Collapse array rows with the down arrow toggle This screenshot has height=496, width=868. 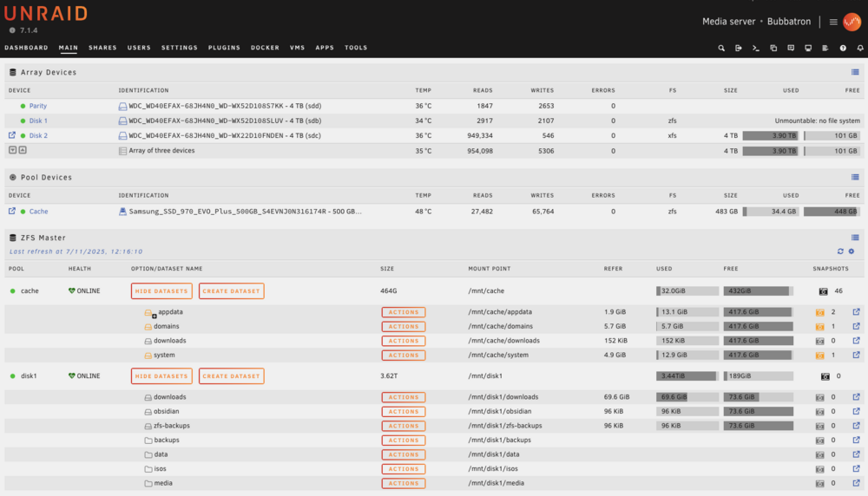click(x=13, y=150)
